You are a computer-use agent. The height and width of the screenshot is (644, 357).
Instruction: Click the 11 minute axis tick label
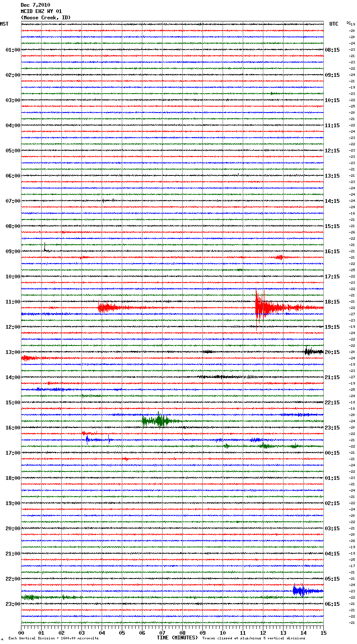243,633
